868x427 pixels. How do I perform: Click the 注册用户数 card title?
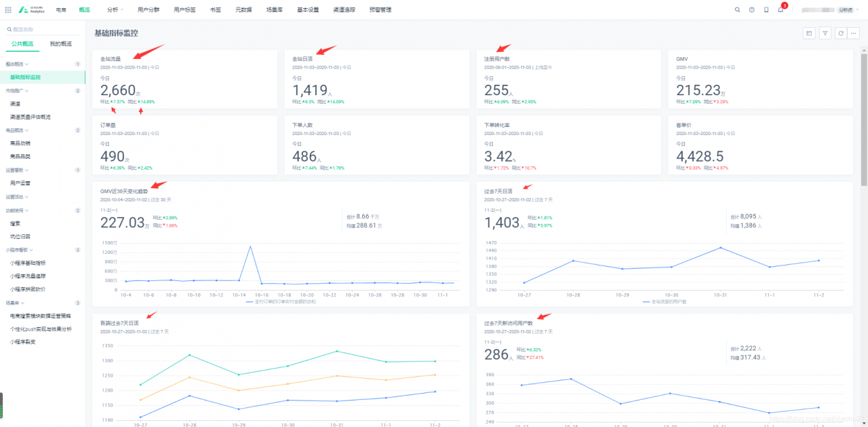497,59
